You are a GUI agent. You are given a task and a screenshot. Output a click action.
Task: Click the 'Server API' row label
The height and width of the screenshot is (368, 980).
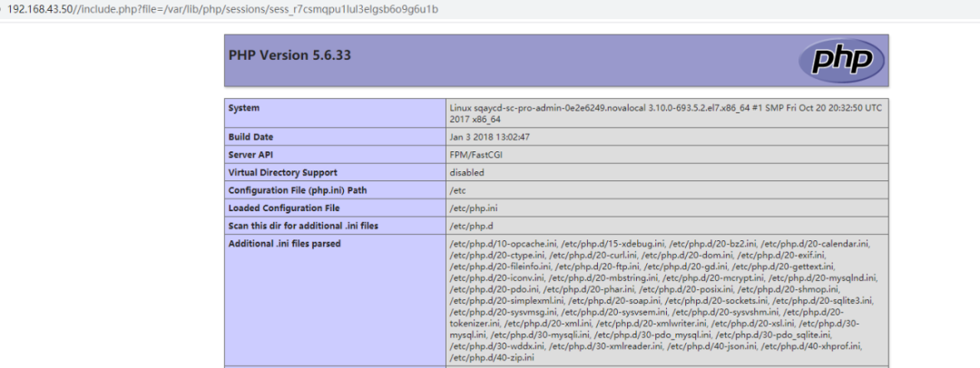(x=250, y=154)
